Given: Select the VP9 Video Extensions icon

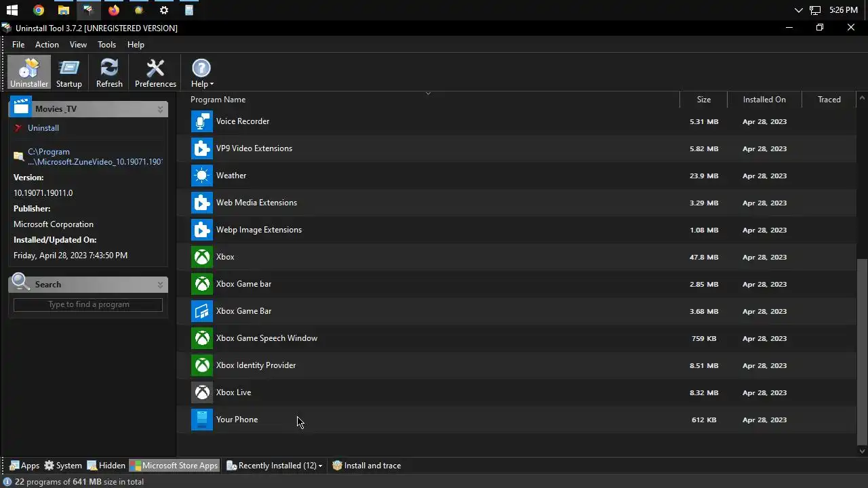Looking at the screenshot, I should coord(202,148).
